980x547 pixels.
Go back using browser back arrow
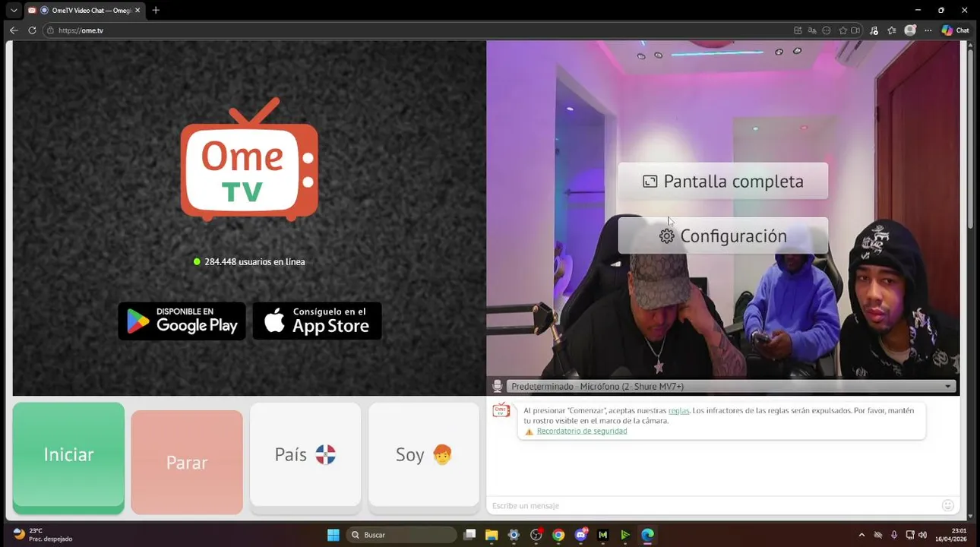(14, 30)
